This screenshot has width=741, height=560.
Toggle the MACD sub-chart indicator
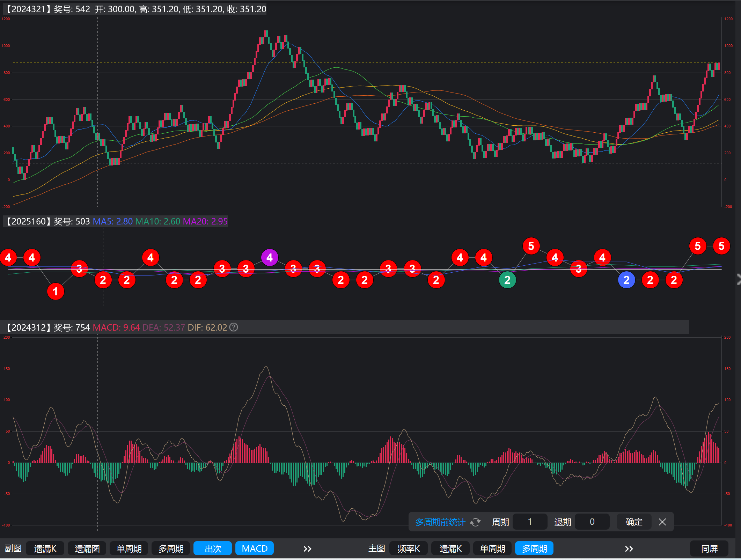pyautogui.click(x=255, y=548)
